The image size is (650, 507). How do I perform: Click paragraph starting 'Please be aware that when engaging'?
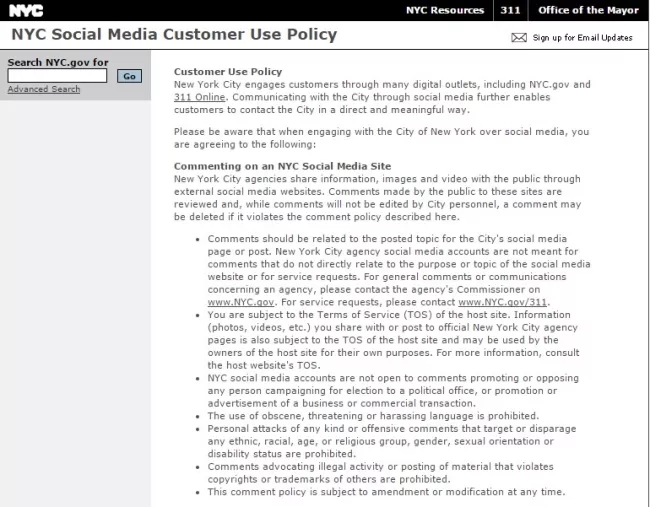[x=381, y=138]
